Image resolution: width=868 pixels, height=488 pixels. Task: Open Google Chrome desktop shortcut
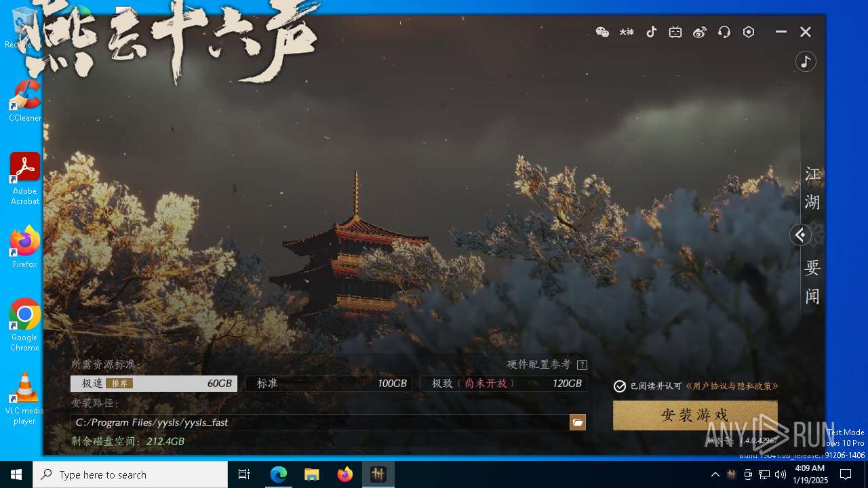(24, 325)
